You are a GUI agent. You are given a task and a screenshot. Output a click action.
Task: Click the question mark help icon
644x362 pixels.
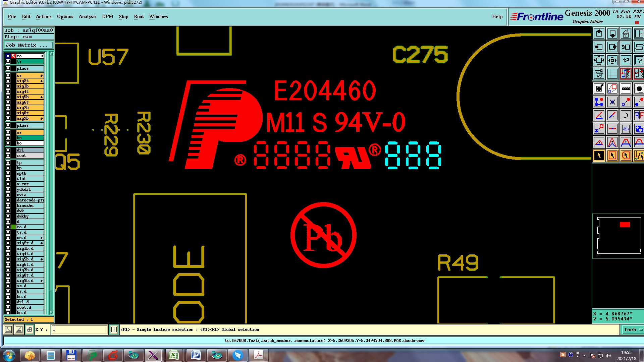tap(639, 61)
